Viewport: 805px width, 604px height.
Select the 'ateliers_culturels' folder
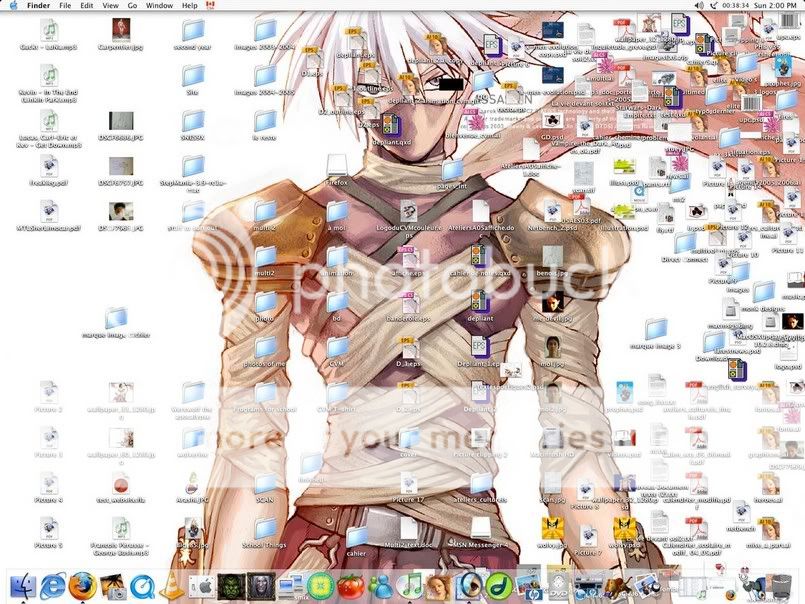481,483
